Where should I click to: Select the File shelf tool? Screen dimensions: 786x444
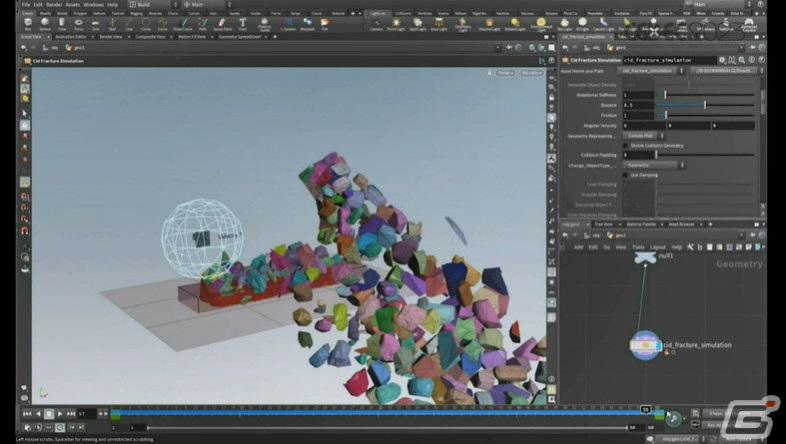coord(325,24)
